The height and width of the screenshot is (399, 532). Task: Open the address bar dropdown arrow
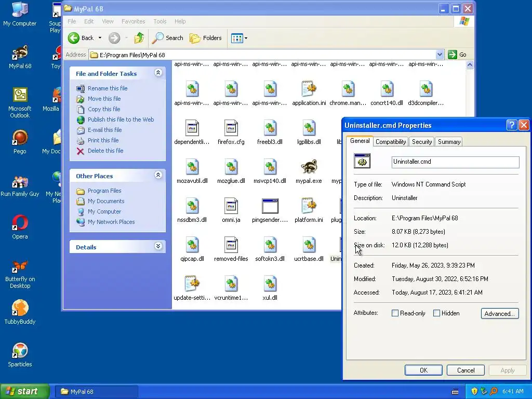pyautogui.click(x=440, y=55)
